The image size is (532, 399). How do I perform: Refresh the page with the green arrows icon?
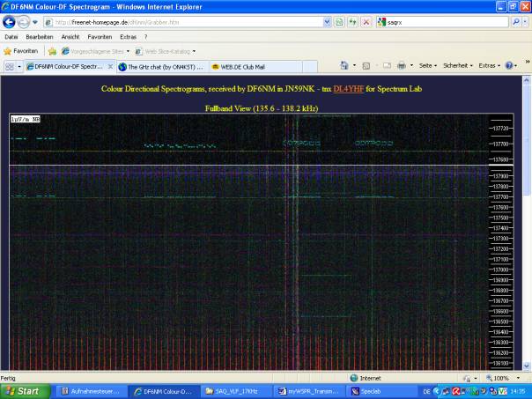click(353, 22)
